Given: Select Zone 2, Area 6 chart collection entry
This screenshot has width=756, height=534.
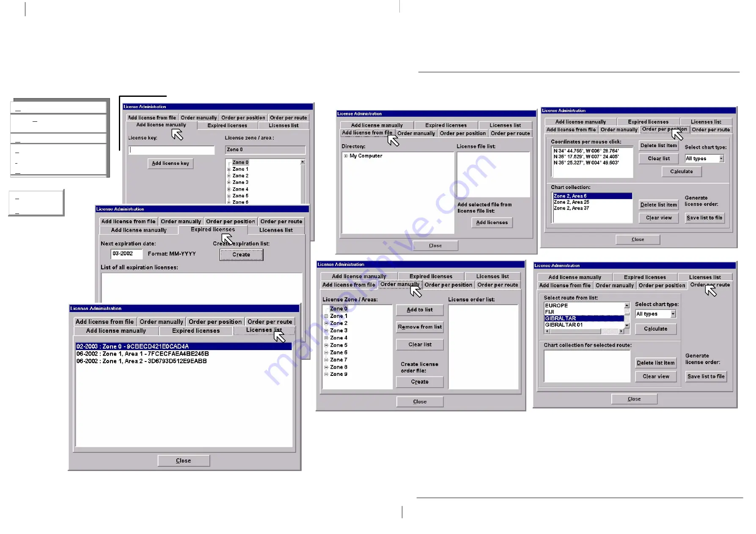Looking at the screenshot, I should pyautogui.click(x=592, y=196).
